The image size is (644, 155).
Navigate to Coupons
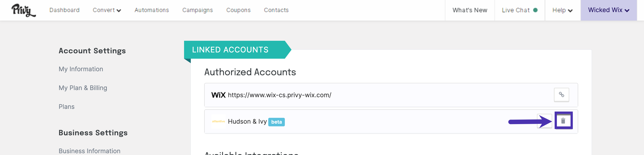point(238,10)
